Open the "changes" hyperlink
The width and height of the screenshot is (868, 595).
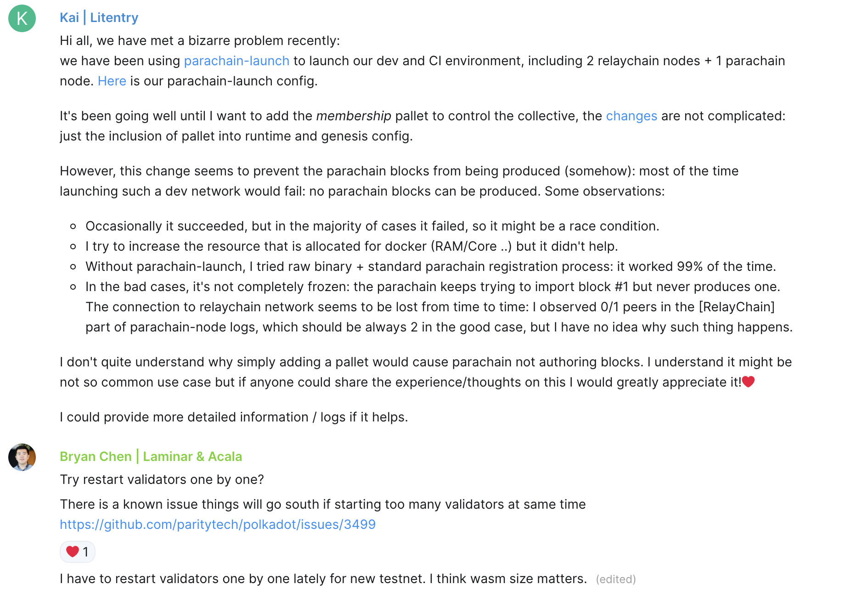pyautogui.click(x=631, y=116)
